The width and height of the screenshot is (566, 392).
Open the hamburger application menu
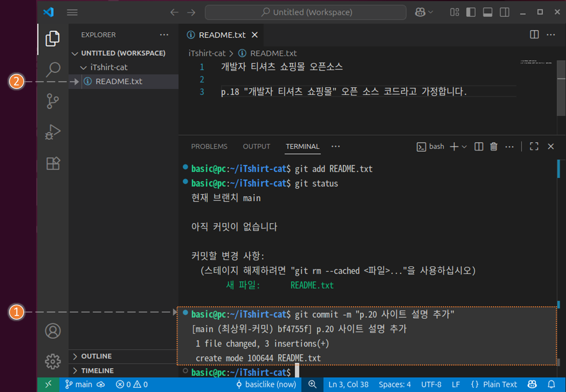coord(72,13)
